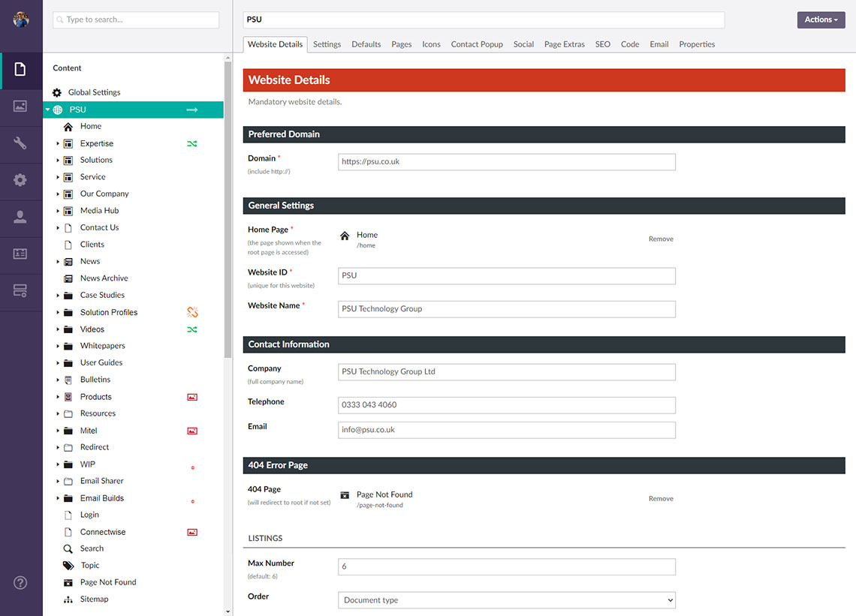Remove the Home page setting
This screenshot has width=856, height=616.
[x=660, y=239]
